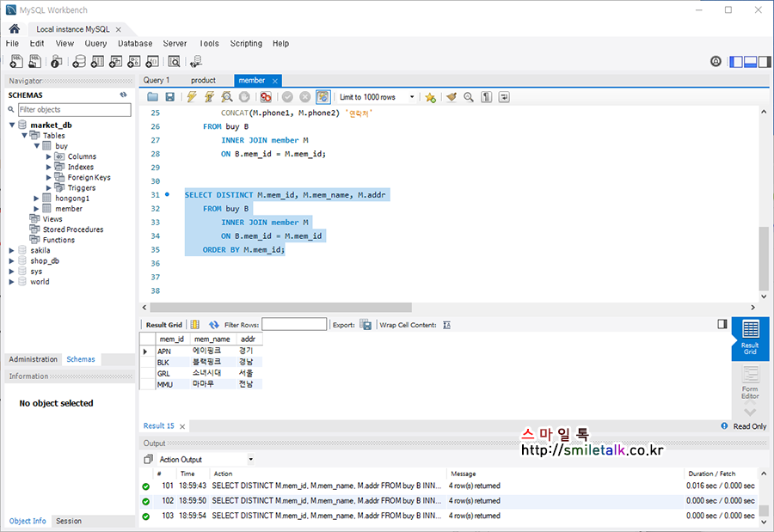Viewport: 774px width, 532px height.
Task: Toggle the left sidebar panel visibility
Action: (736, 62)
